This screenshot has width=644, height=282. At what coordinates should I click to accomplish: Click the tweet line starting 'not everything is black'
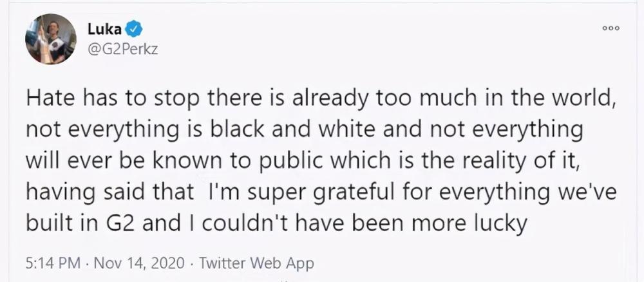305,131
